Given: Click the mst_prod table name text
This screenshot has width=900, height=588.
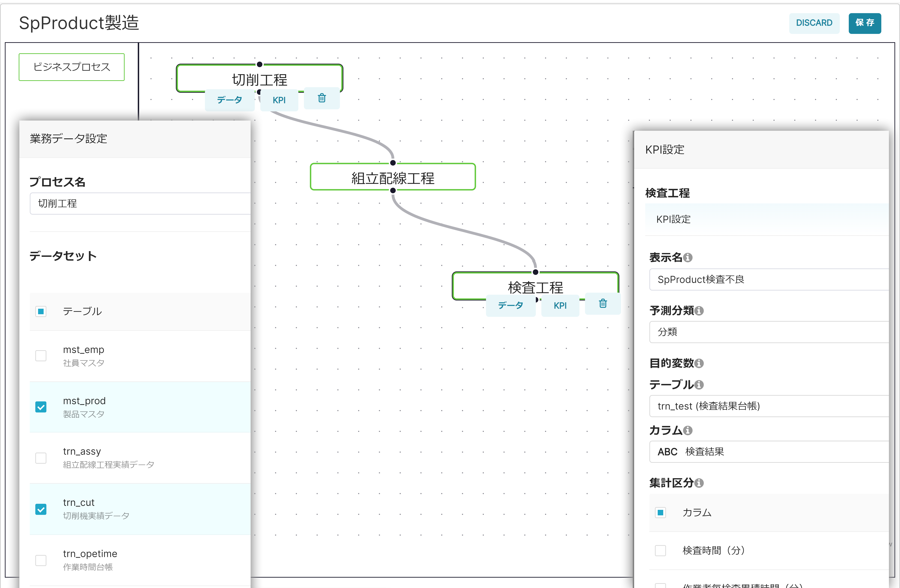Looking at the screenshot, I should tap(84, 401).
